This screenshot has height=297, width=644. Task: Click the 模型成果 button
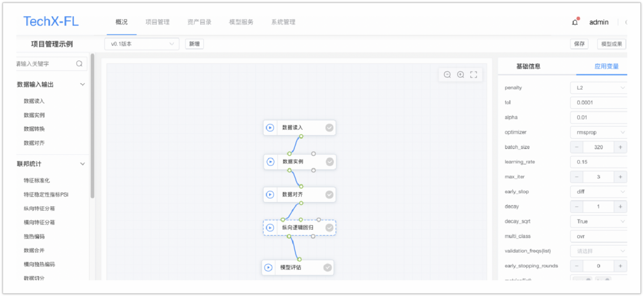coord(611,44)
